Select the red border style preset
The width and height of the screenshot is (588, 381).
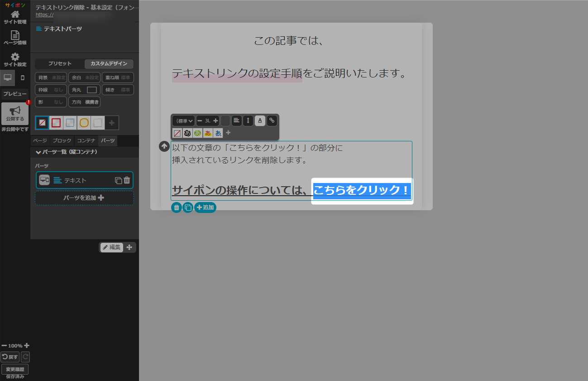tap(56, 122)
